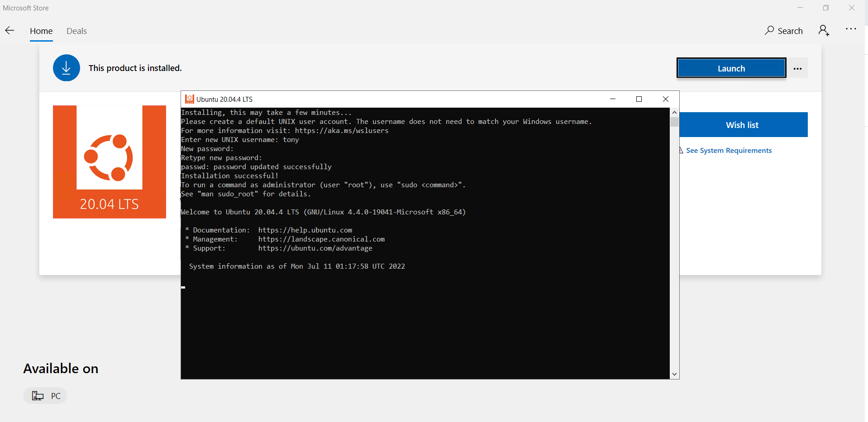868x422 pixels.
Task: Click 'System information as of' line
Action: [297, 266]
